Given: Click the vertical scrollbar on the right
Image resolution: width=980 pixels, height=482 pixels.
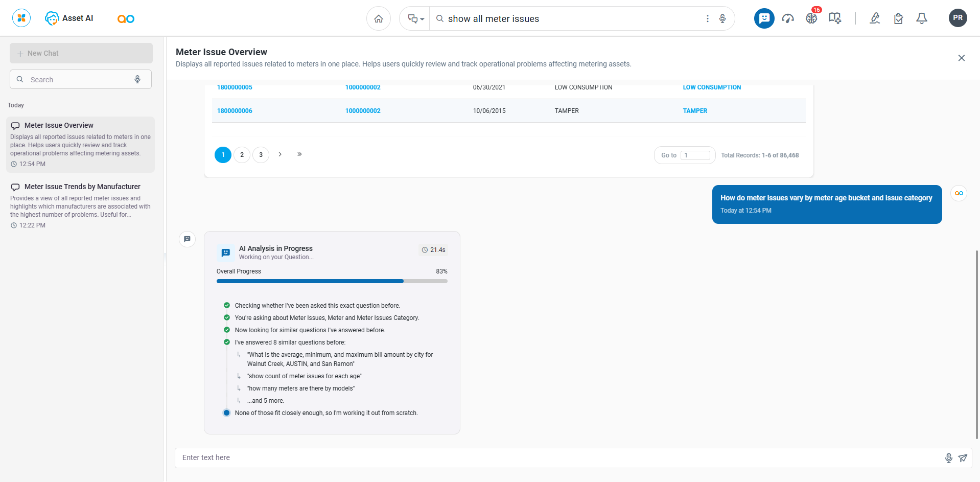Looking at the screenshot, I should pos(977,344).
